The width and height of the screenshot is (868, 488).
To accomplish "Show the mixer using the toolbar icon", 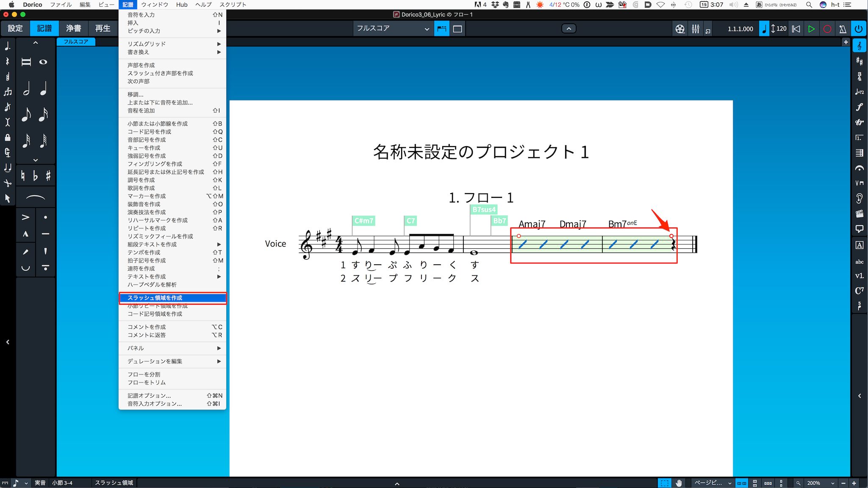I will [x=696, y=29].
